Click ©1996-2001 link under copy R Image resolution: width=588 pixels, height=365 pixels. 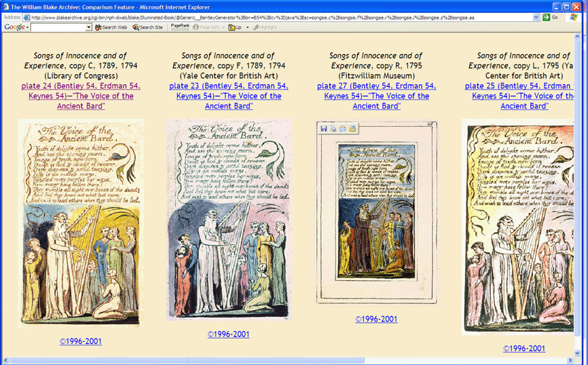[377, 320]
